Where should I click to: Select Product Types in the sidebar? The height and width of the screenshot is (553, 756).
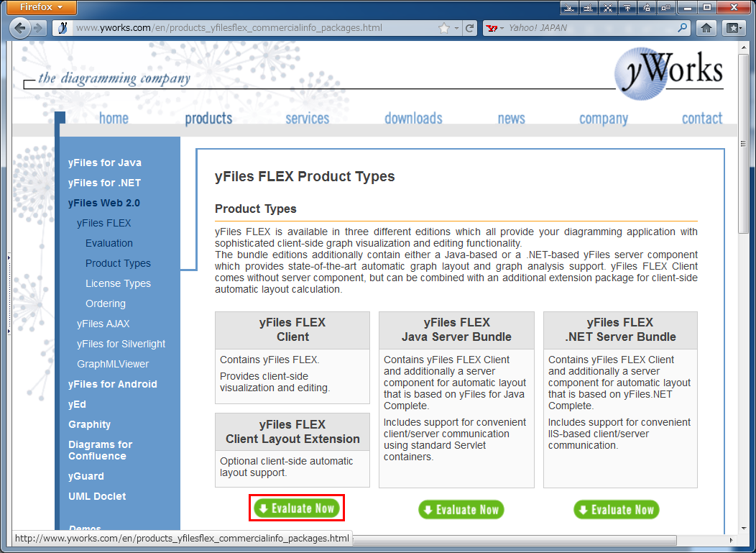click(x=118, y=263)
